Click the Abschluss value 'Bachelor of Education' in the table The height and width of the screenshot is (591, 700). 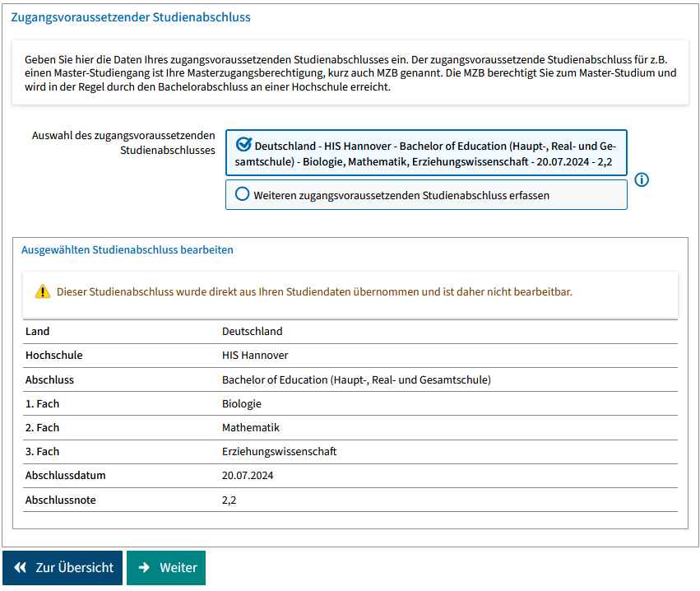(355, 379)
